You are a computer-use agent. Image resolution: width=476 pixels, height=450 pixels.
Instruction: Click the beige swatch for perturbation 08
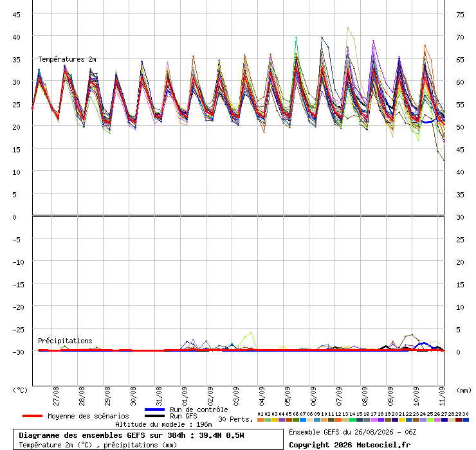pos(310,420)
